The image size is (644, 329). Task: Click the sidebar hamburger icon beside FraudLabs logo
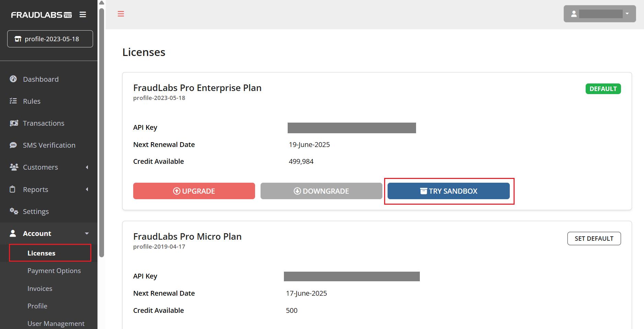coord(83,15)
